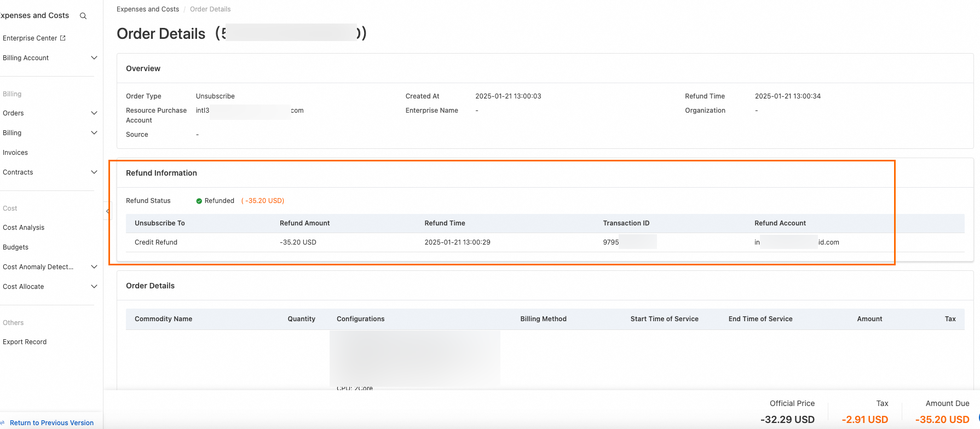
Task: Click the Official Price -32.29 USD total
Action: 787,420
